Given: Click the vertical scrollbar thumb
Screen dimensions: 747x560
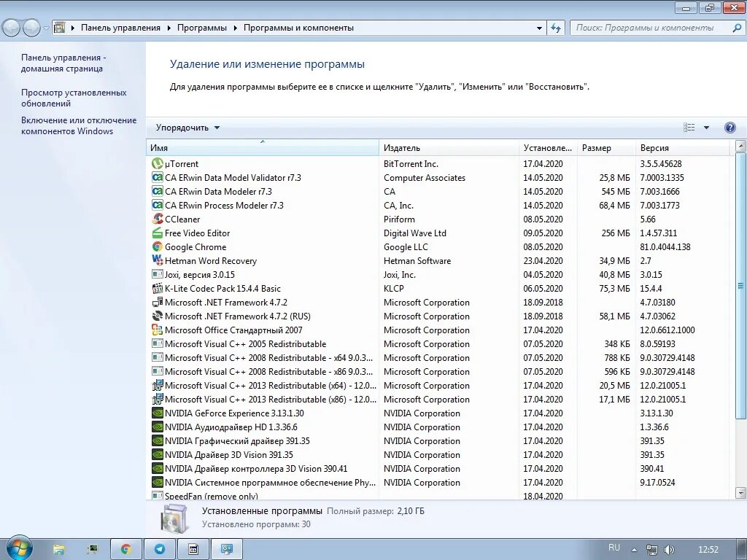Looking at the screenshot, I should coord(740,286).
